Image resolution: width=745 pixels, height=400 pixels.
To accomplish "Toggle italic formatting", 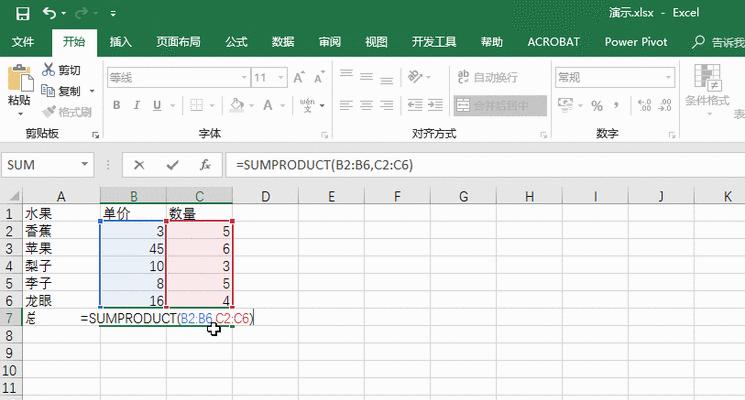I will pos(137,105).
